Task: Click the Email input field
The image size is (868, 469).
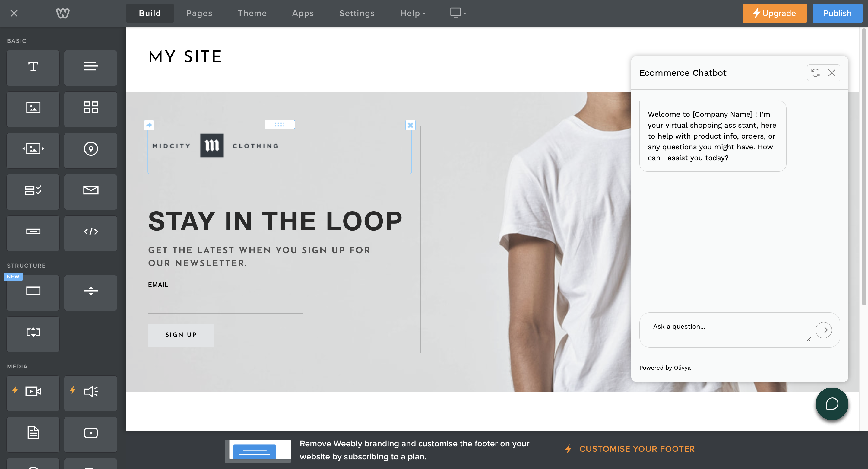Action: pyautogui.click(x=225, y=303)
